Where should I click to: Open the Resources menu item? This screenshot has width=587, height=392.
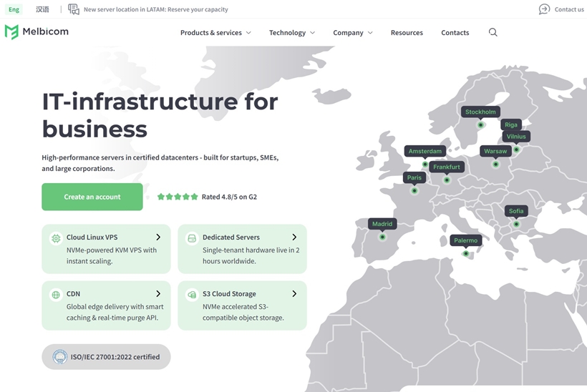click(407, 32)
